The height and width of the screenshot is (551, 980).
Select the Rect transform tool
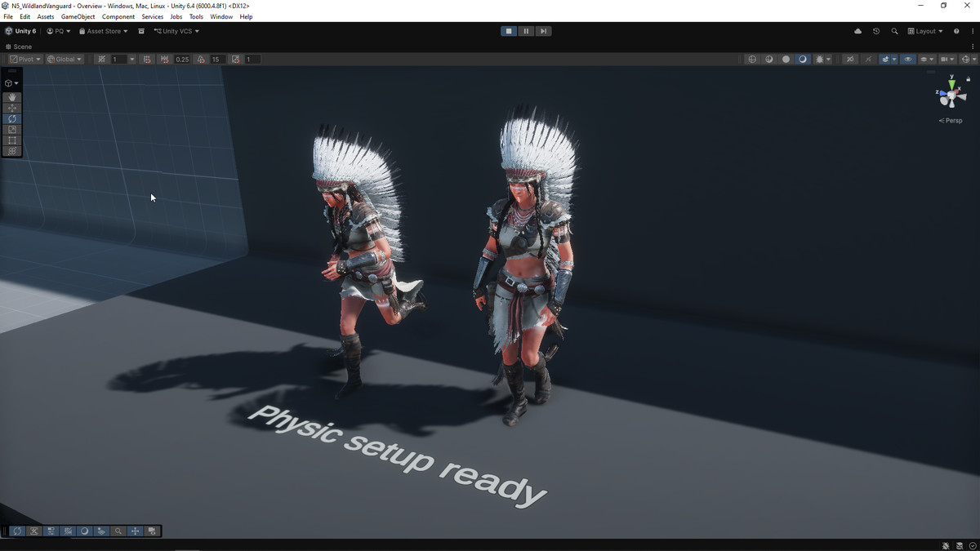(x=12, y=140)
